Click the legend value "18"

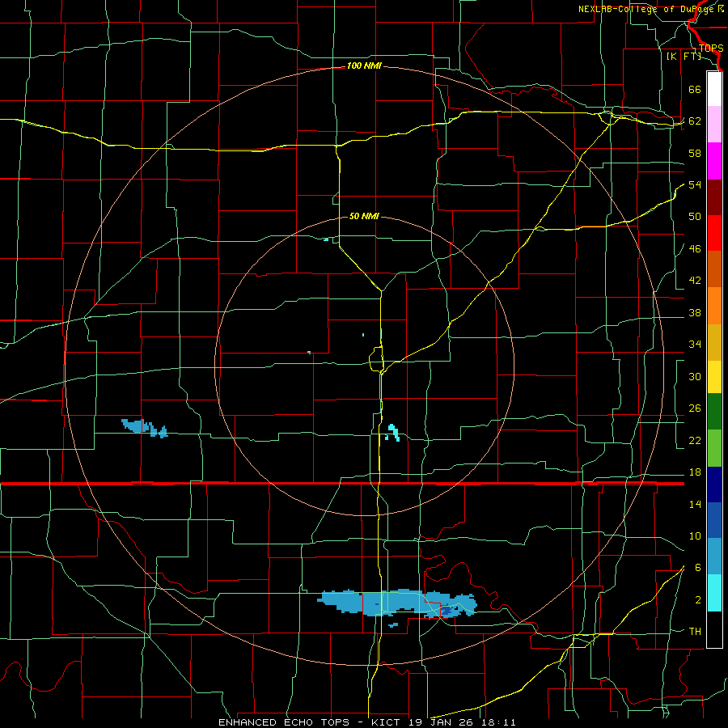(x=695, y=472)
